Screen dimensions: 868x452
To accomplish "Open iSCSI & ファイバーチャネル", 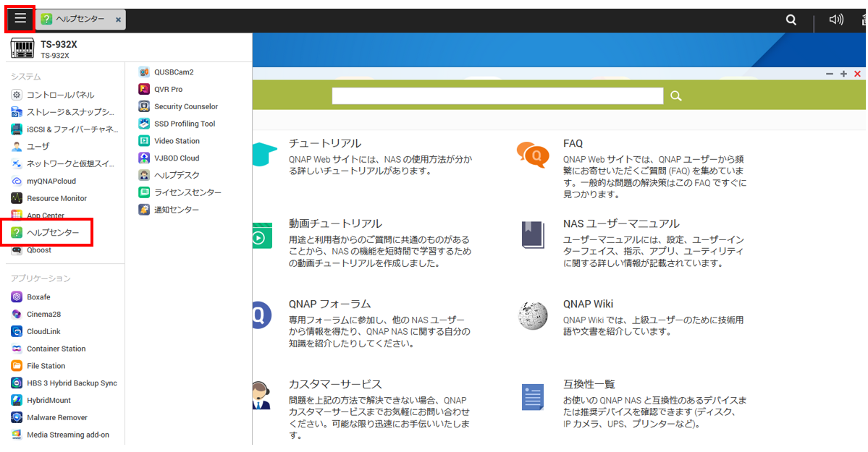I will (x=64, y=129).
